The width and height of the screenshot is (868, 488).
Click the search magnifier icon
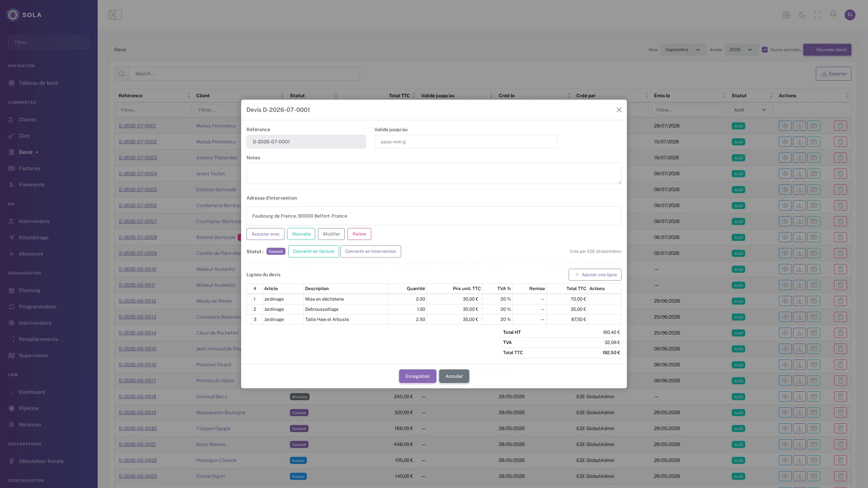click(x=122, y=74)
